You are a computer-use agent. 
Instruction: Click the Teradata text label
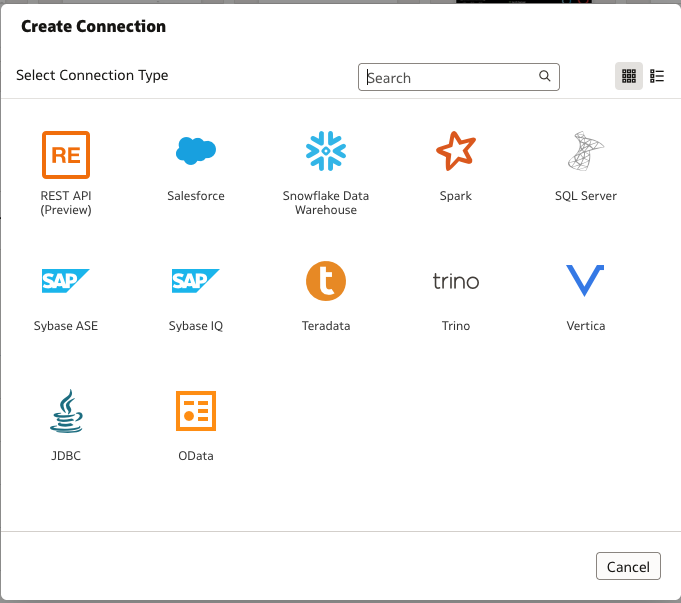(x=326, y=326)
